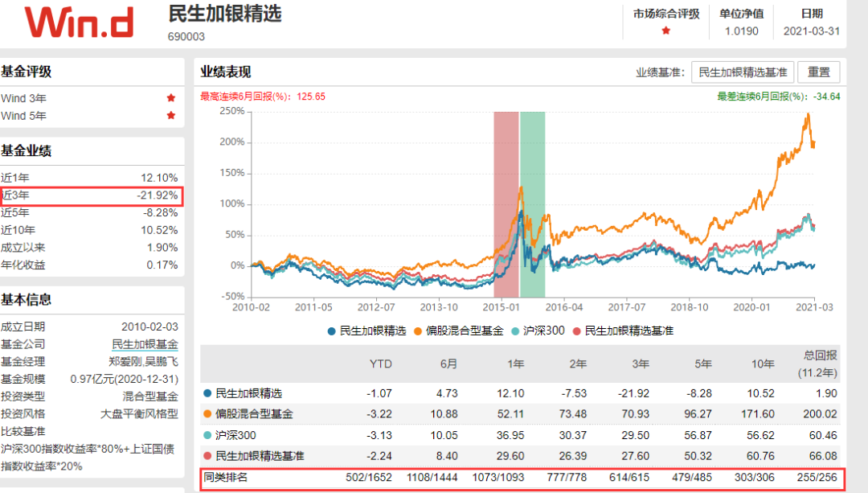Select the 成立以来 1.90% row
Screen dimensions: 868x493
pos(89,248)
